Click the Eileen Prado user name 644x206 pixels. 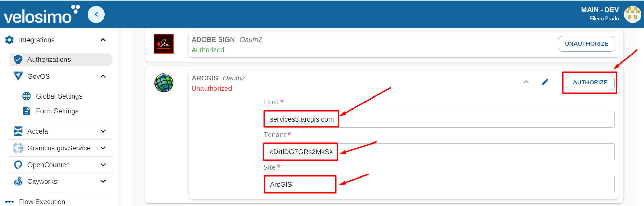(x=604, y=19)
